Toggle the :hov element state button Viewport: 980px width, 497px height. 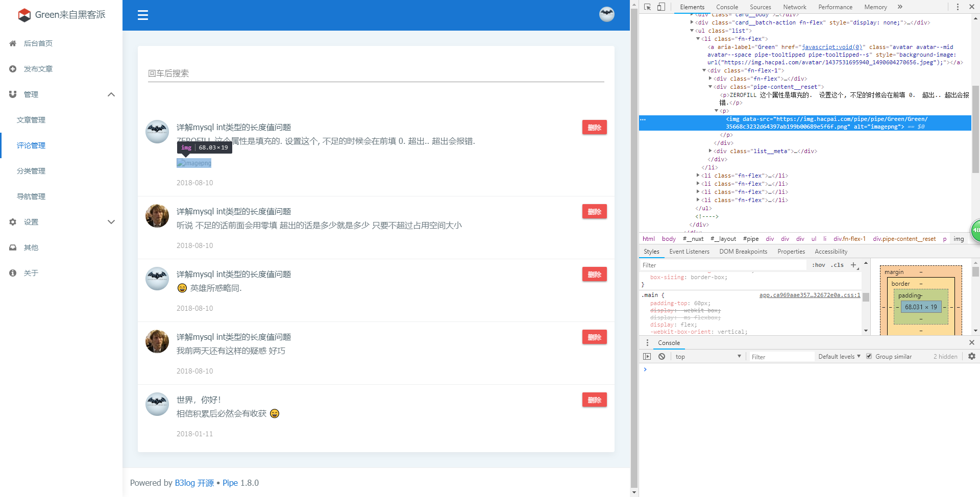[x=819, y=265]
